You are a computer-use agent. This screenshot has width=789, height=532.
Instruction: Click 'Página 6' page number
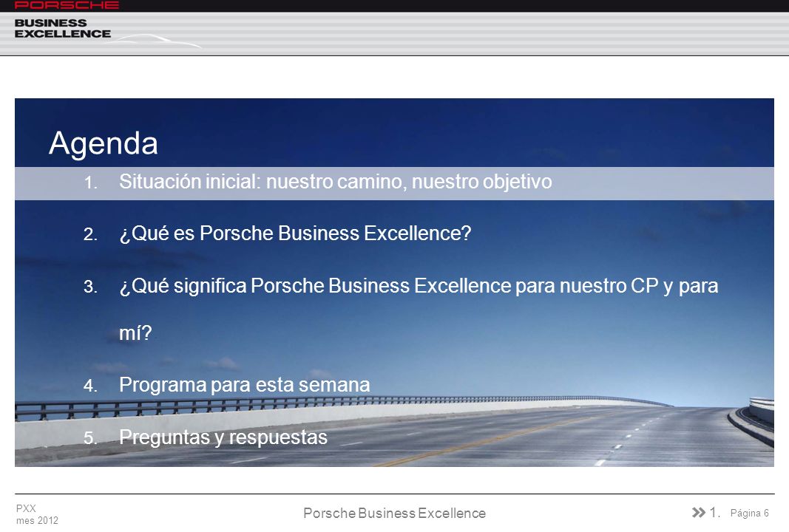(x=749, y=513)
